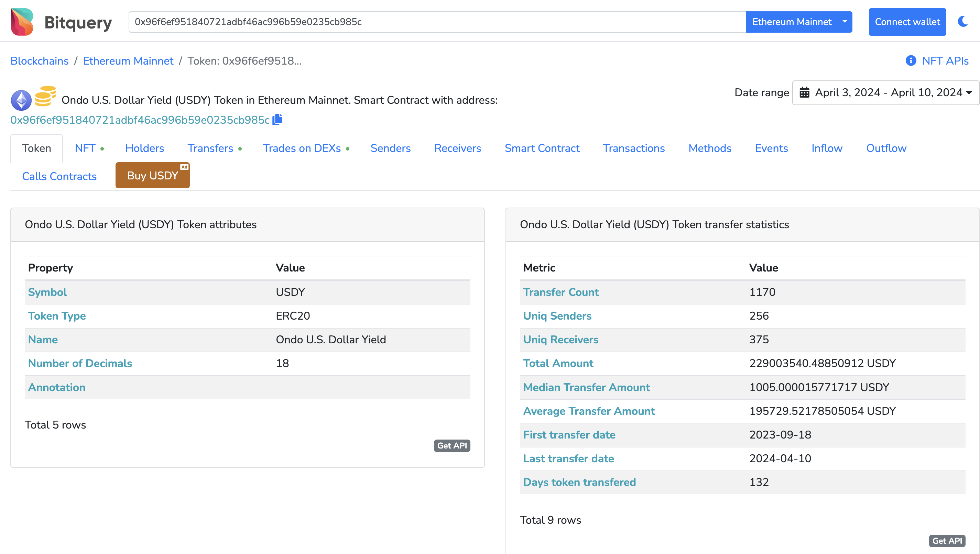Click the Annotation property label
The image size is (980, 554).
57,387
